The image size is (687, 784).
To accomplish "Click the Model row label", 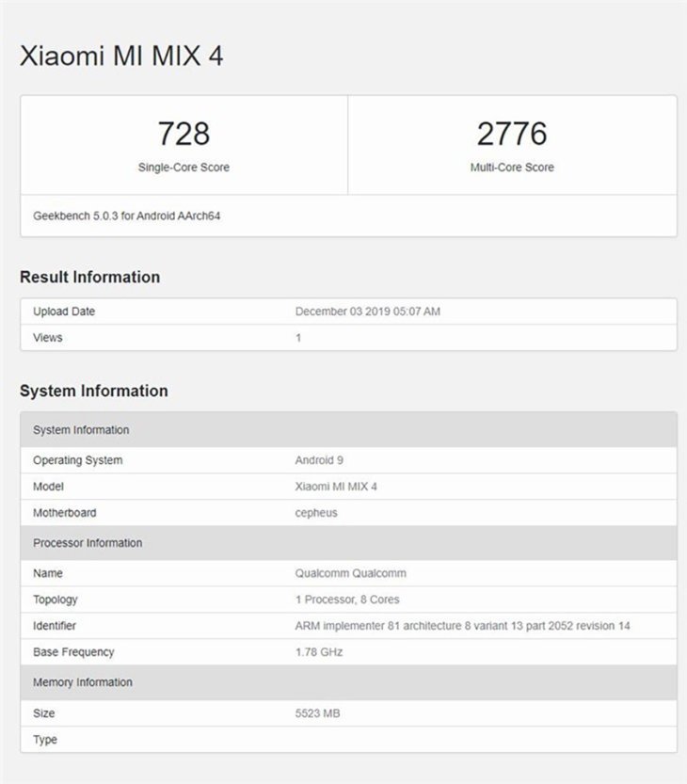I will coord(48,487).
